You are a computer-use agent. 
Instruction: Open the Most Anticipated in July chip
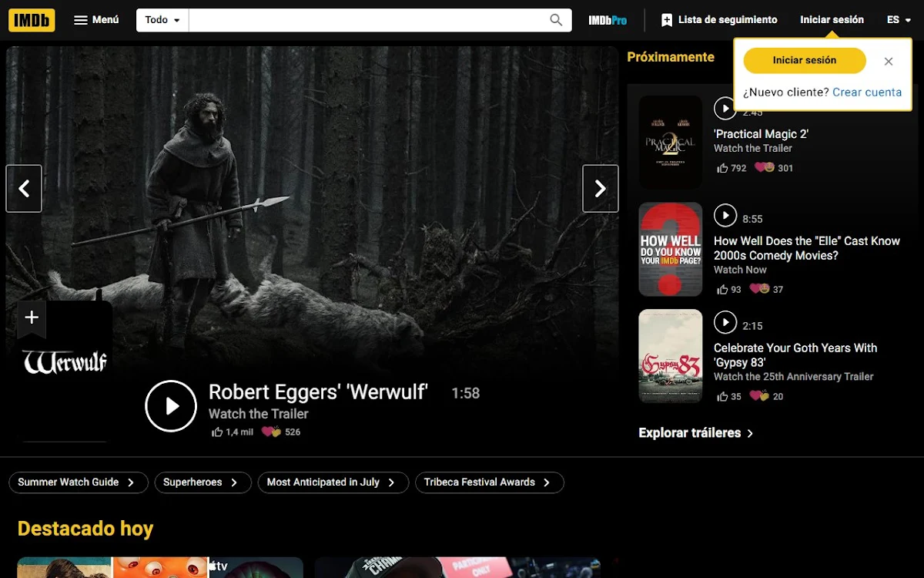pos(332,482)
